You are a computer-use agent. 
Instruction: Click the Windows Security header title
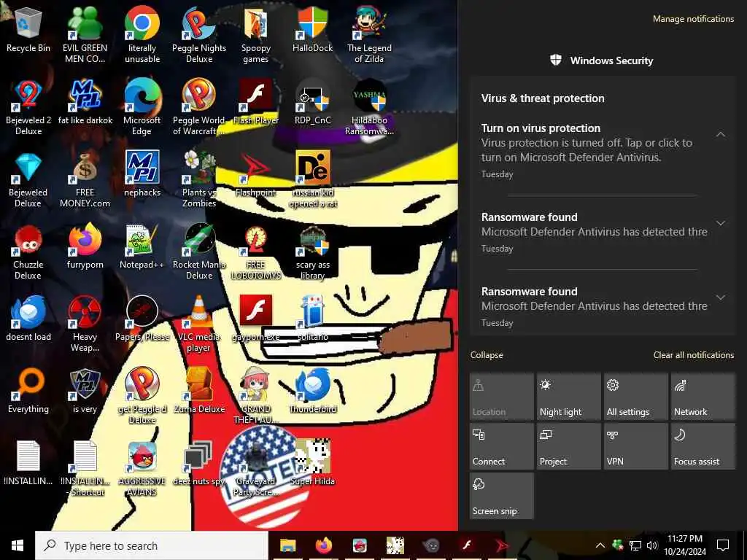pos(611,61)
